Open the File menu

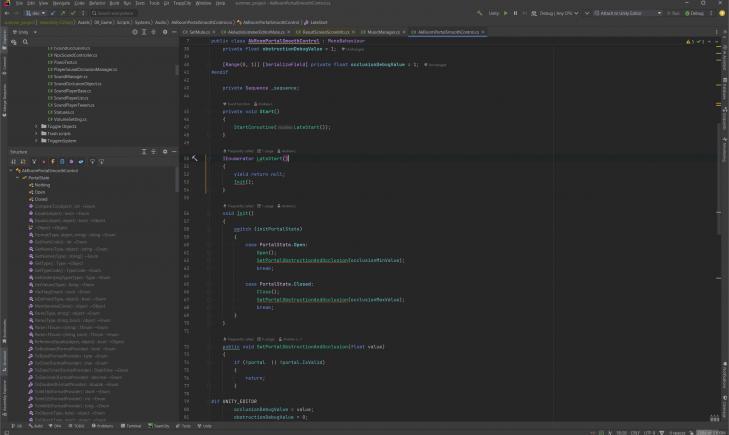pyautogui.click(x=20, y=3)
